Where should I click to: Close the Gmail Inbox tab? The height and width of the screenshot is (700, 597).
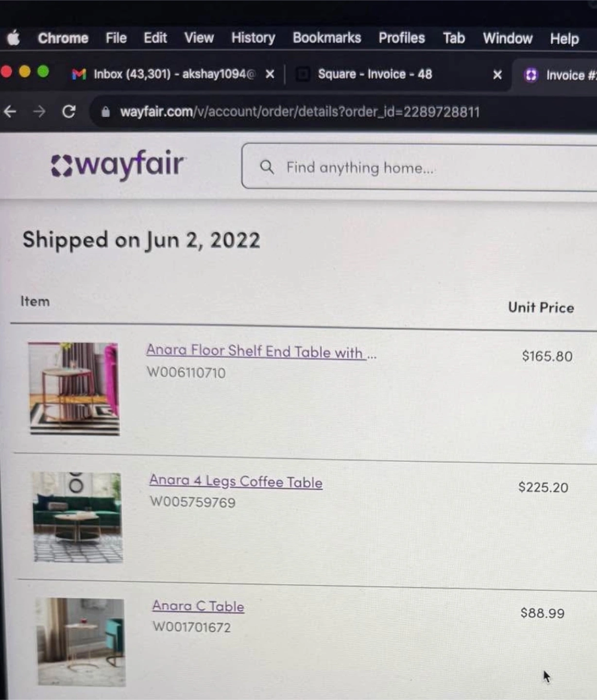(270, 74)
